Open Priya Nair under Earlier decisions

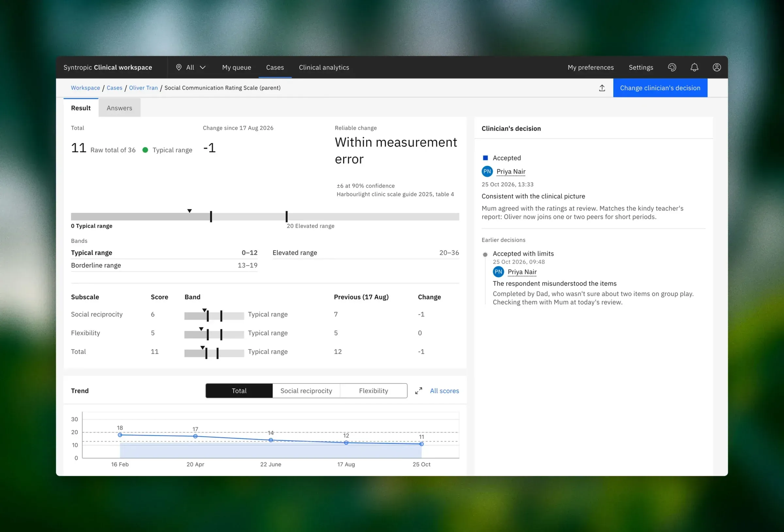tap(522, 272)
